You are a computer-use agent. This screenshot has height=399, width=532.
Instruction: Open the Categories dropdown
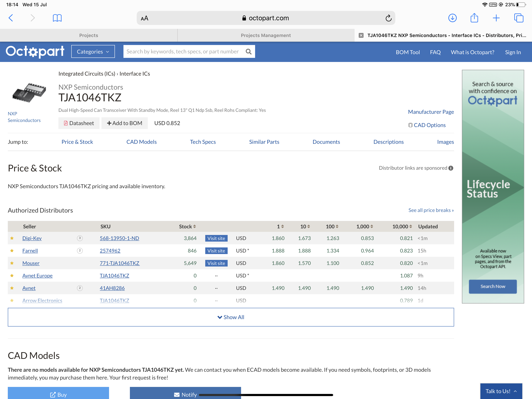click(x=93, y=51)
